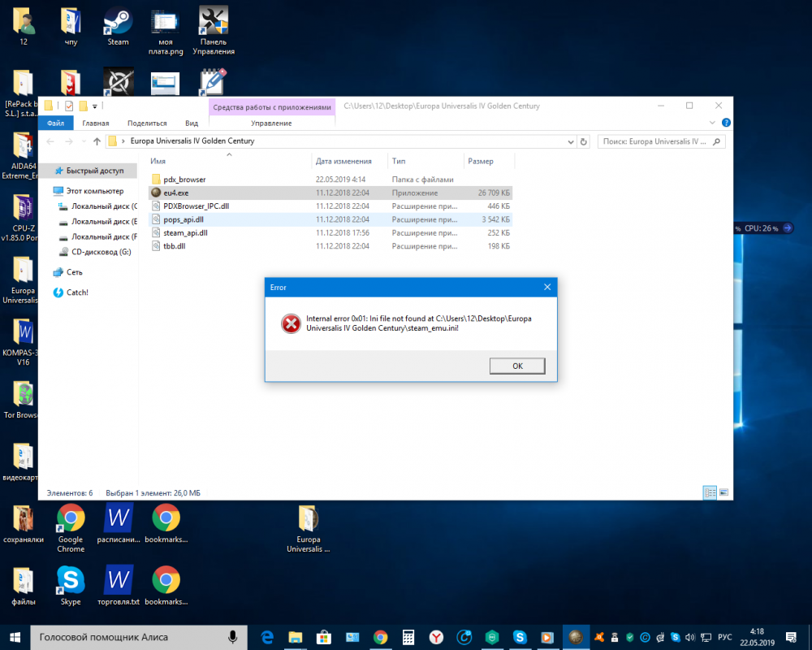Open Calculator from the taskbar
812x650 pixels.
tap(408, 637)
